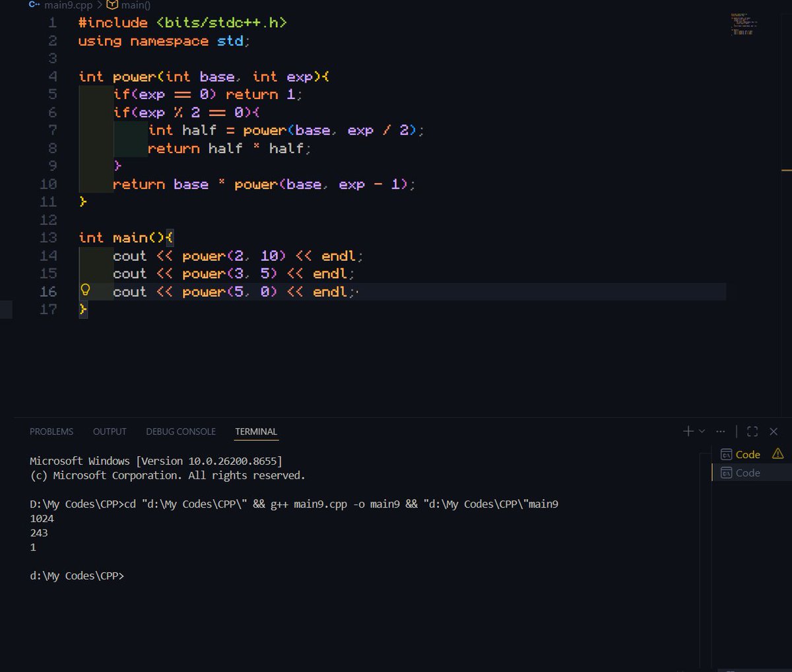Click the main() breadcrumb symbol
Viewport: 792px width, 672px height.
click(x=135, y=5)
